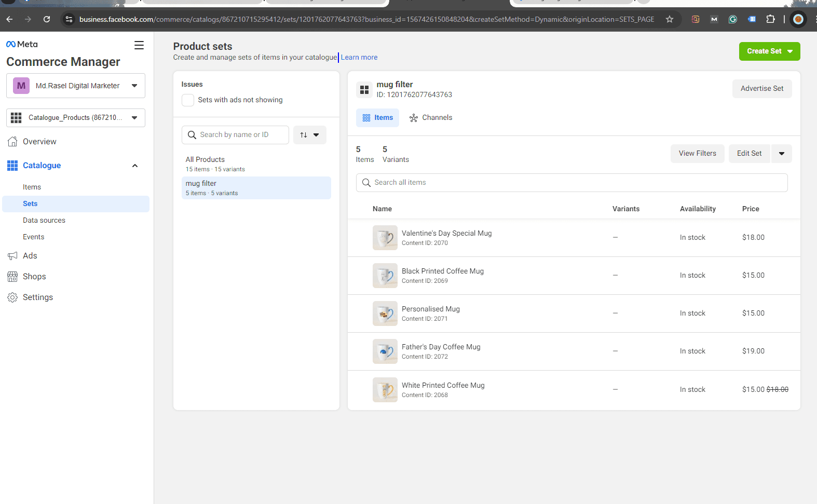Switch to the Items tab
This screenshot has height=504, width=817.
click(378, 118)
